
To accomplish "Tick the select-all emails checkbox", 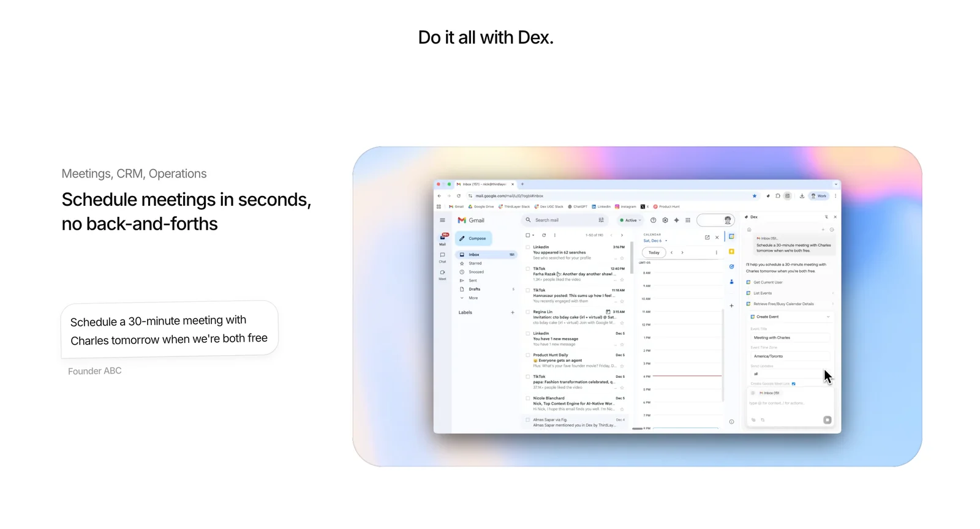I will 527,235.
